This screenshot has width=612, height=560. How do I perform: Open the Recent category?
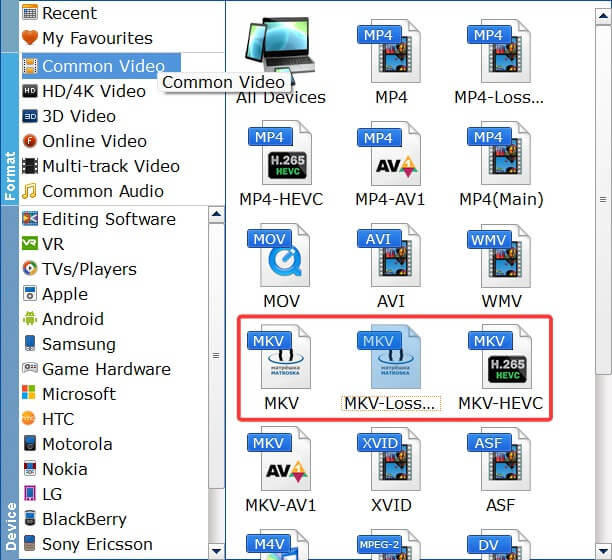point(60,13)
